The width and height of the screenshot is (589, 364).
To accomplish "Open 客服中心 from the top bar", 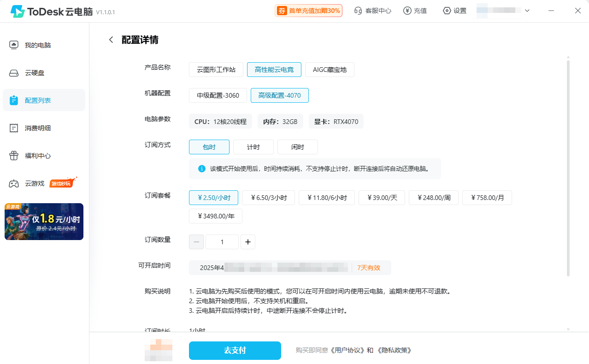I will pos(373,11).
